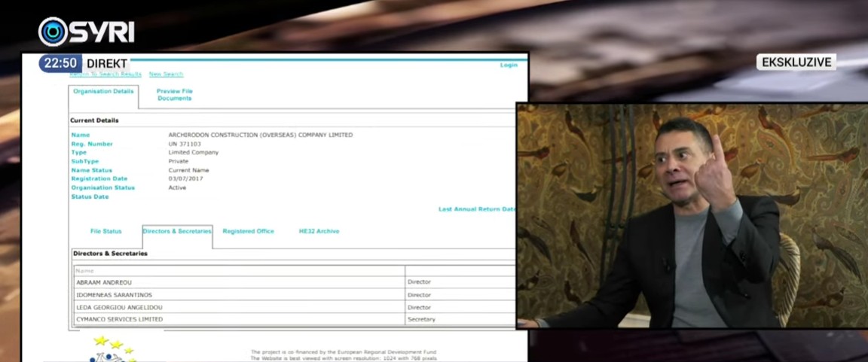Start a New Search via link
The height and width of the screenshot is (362, 868).
pyautogui.click(x=166, y=75)
